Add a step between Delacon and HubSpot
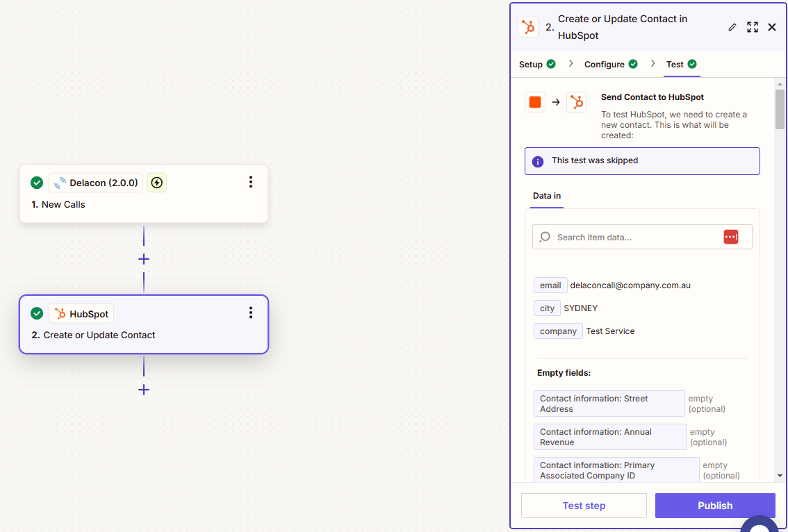 [144, 259]
